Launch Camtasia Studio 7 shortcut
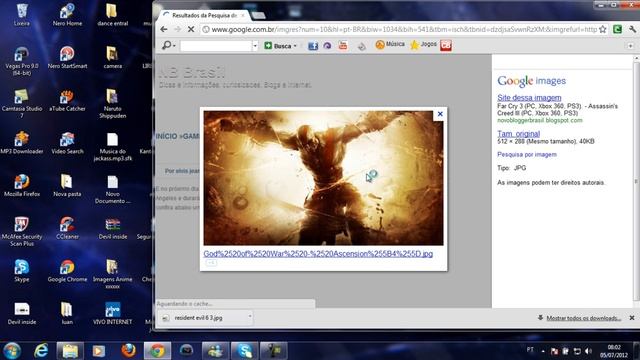Viewport: 640px width, 360px height. click(22, 104)
